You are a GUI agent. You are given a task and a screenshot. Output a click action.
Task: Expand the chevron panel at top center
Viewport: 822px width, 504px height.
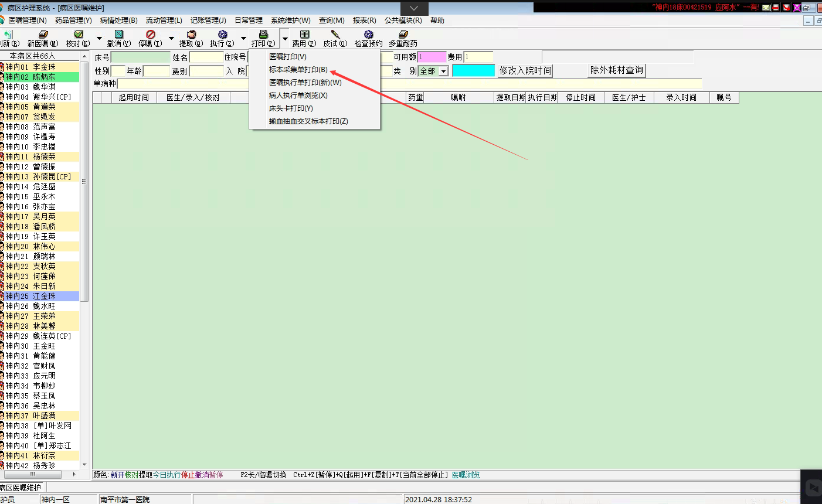point(414,8)
